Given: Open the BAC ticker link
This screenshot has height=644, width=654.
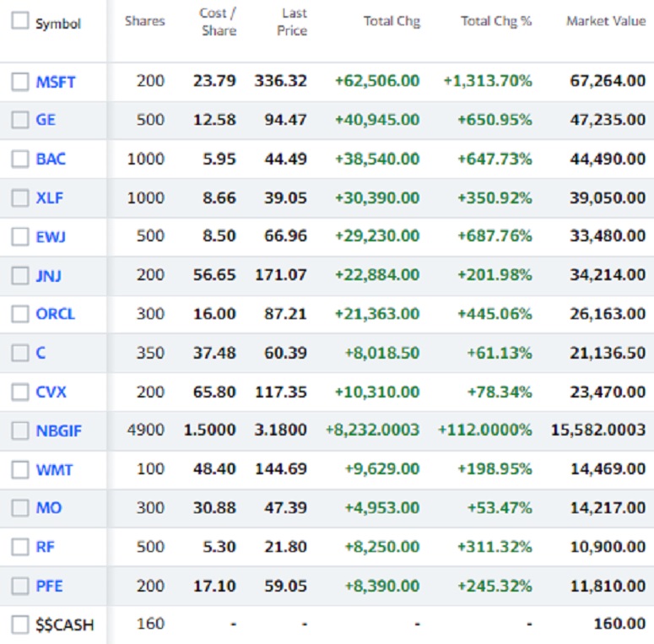Looking at the screenshot, I should pos(51,159).
